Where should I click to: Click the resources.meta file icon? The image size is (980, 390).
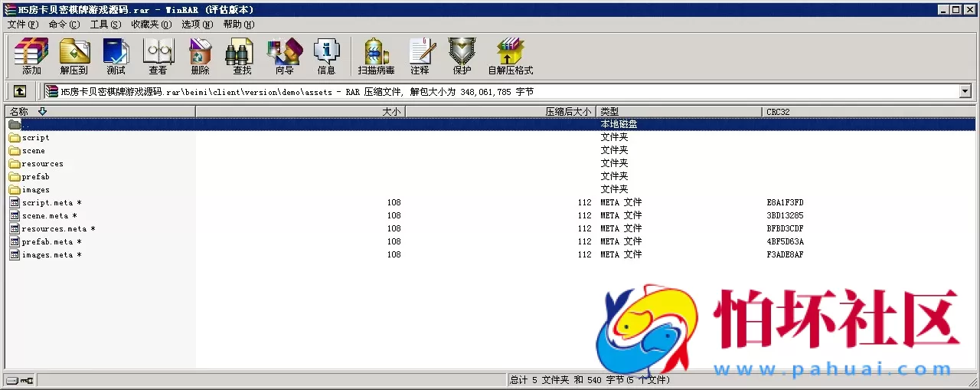(x=15, y=229)
